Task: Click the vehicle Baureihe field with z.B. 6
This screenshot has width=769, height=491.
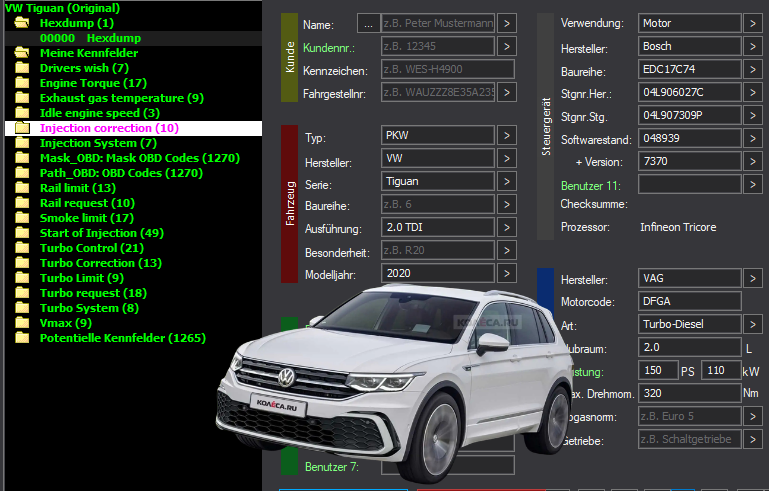Action: pyautogui.click(x=437, y=204)
